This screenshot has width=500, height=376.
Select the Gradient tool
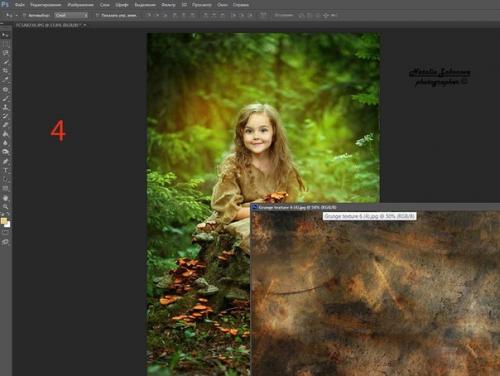[x=5, y=134]
